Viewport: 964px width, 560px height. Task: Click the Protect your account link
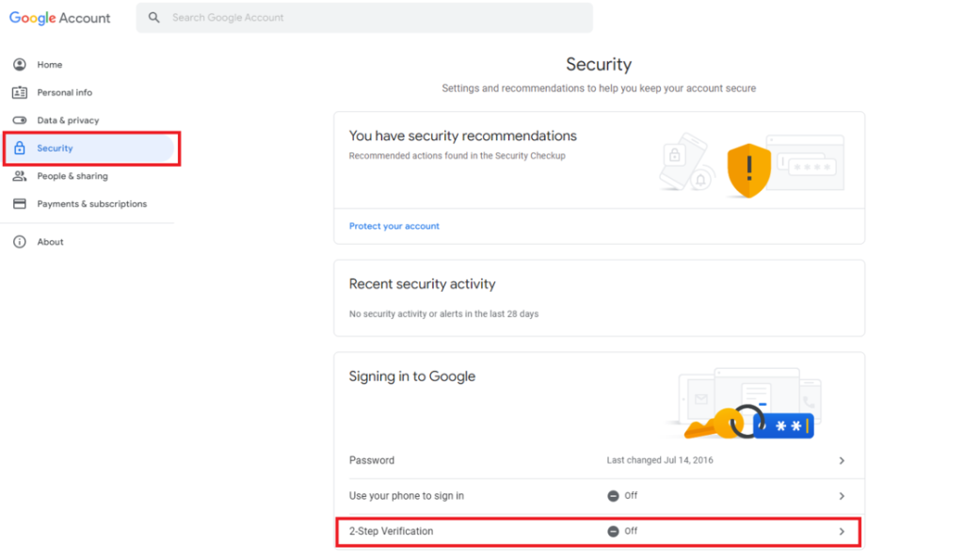tap(394, 226)
